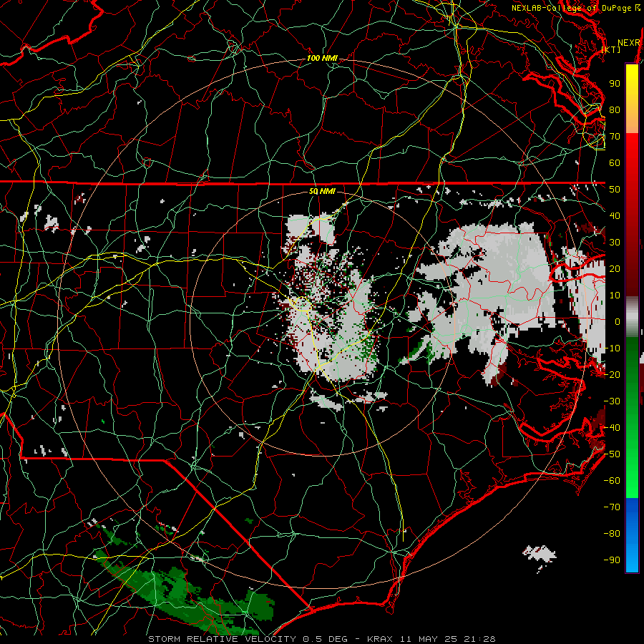Click the 50 NMI range ring label
The image size is (644, 644).
pos(321,191)
